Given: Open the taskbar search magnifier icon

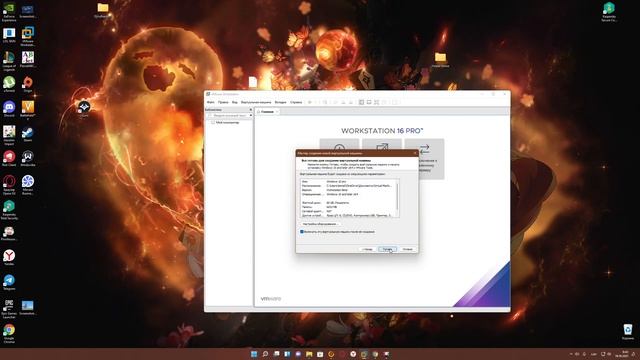Looking at the screenshot, I should coord(265,354).
